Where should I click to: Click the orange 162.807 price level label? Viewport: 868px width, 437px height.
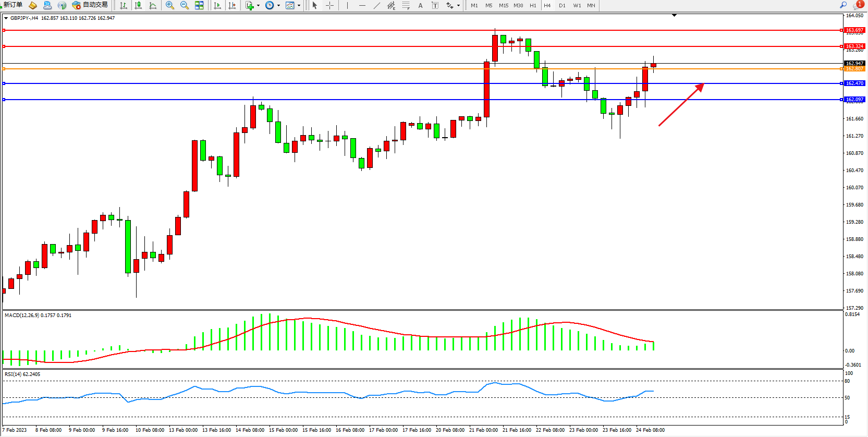pos(854,69)
